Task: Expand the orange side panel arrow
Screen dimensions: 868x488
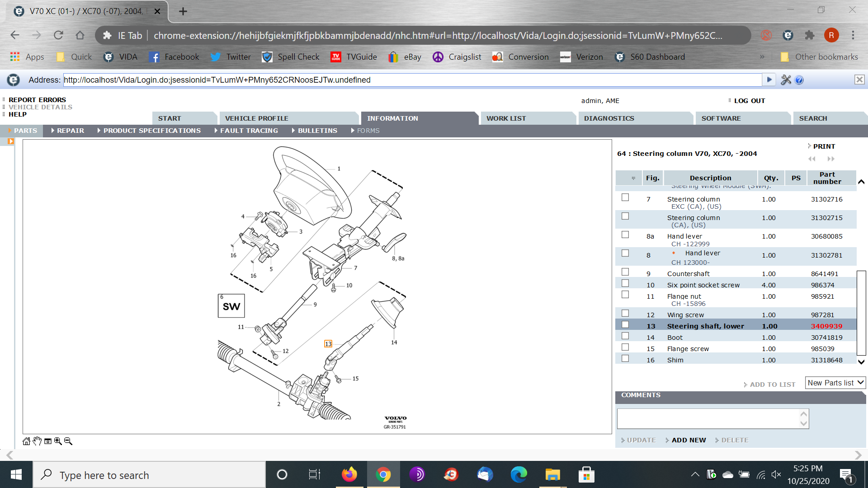Action: pyautogui.click(x=11, y=141)
